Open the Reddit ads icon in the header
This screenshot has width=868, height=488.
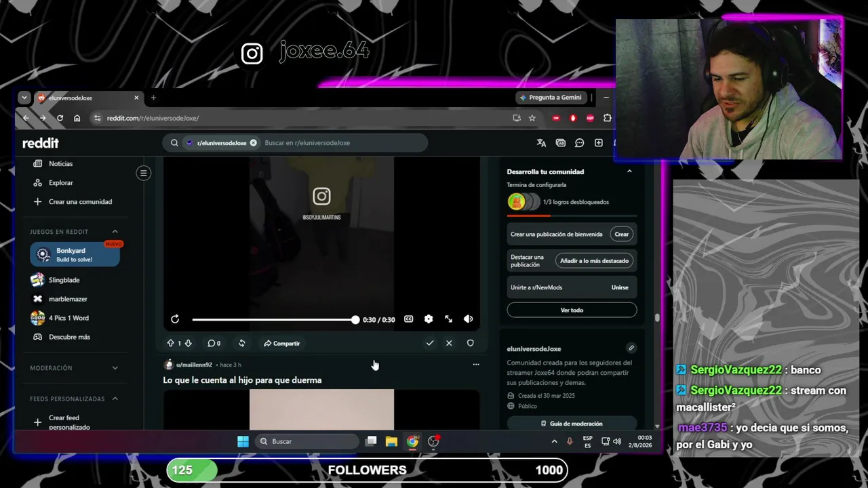(560, 143)
